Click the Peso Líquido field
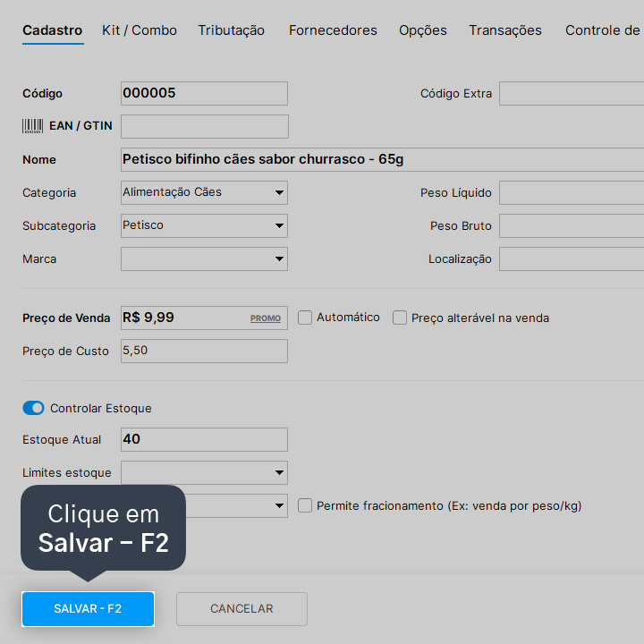 [x=572, y=192]
